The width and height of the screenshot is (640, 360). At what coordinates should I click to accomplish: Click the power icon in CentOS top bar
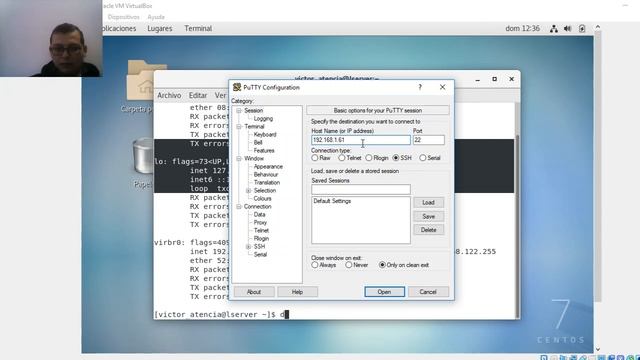tap(582, 29)
